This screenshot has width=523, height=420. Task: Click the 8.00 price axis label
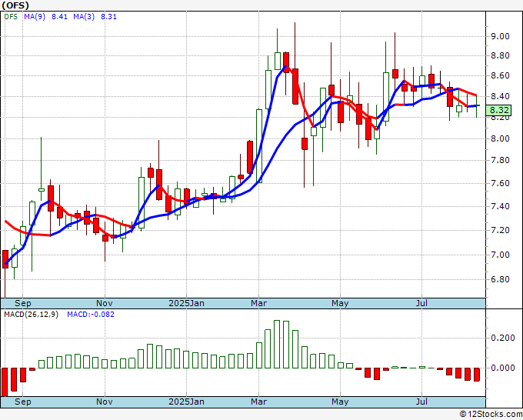501,138
